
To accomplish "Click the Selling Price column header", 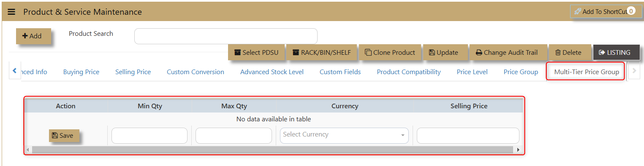I will pyautogui.click(x=469, y=106).
